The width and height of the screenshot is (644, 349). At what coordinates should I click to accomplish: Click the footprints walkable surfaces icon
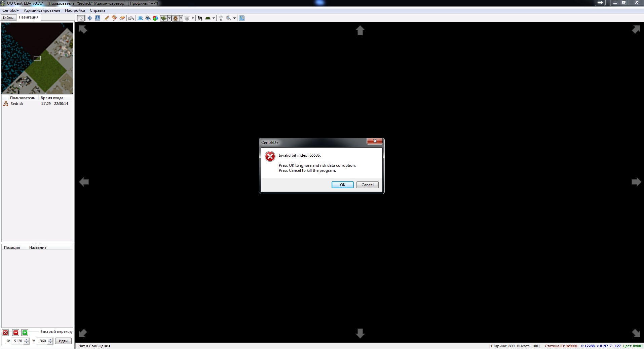pyautogui.click(x=200, y=18)
